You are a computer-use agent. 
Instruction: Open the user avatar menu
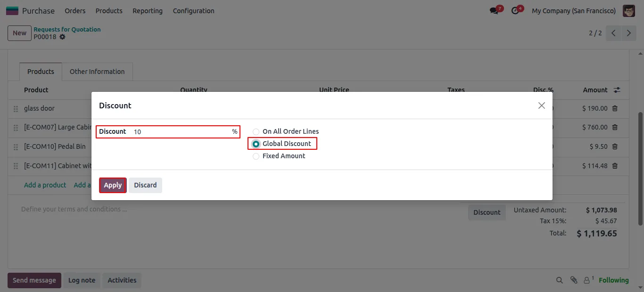(x=629, y=10)
